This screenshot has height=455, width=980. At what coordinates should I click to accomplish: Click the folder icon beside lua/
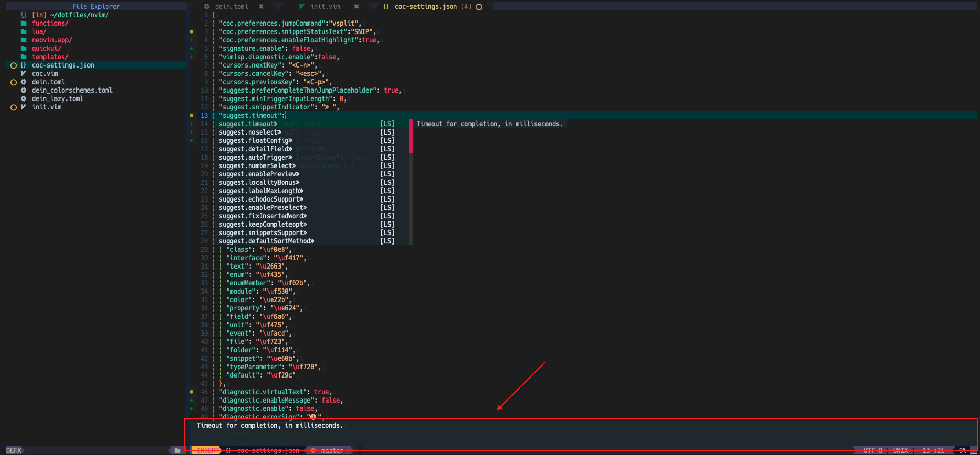pyautogui.click(x=24, y=32)
